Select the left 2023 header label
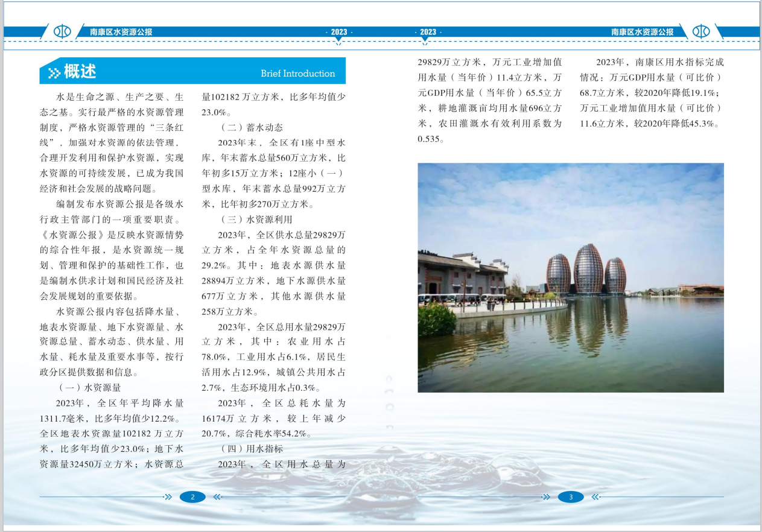Viewport: 762px width, 532px height. coord(338,32)
